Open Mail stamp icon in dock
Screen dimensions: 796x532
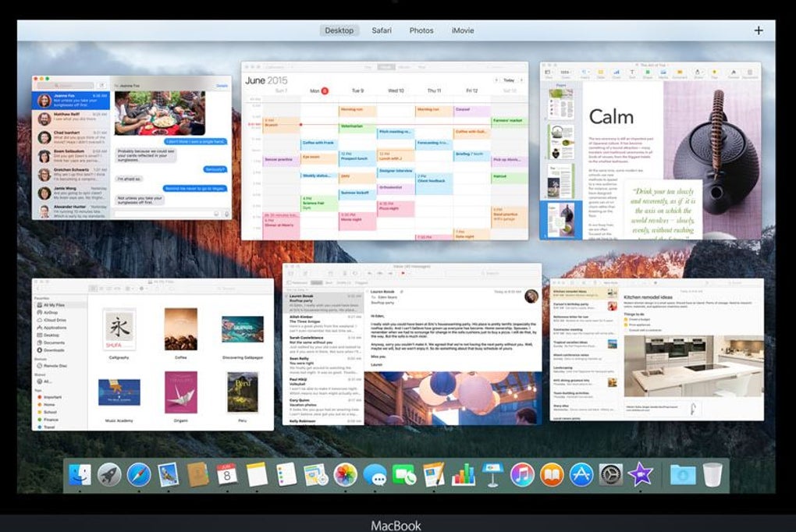(x=168, y=475)
